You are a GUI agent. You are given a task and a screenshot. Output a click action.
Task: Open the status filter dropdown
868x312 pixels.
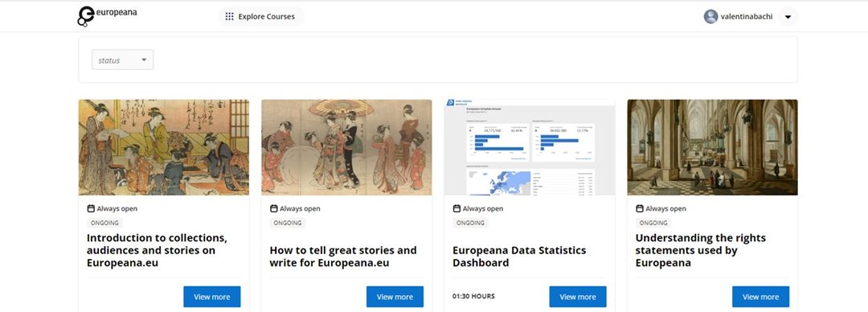[x=122, y=60]
